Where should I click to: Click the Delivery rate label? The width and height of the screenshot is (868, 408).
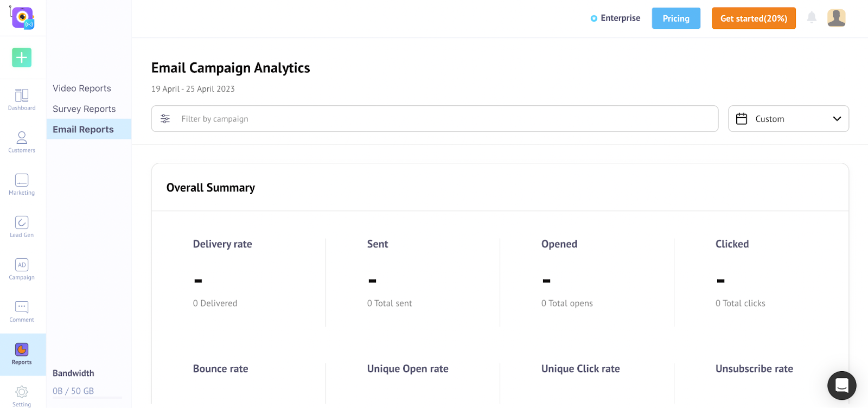[222, 244]
